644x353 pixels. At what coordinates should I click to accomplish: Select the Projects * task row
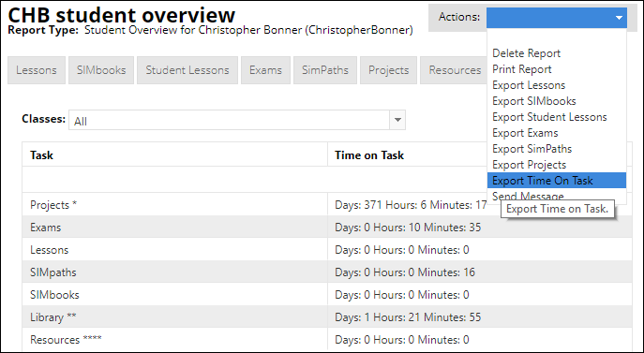click(x=327, y=204)
